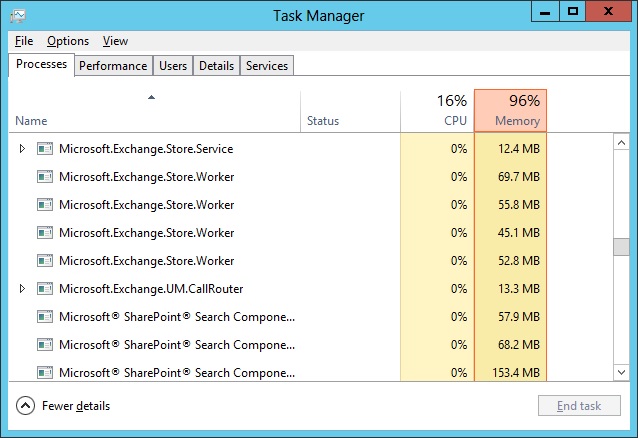Select Store.Worker process using 69.7 MB
This screenshot has height=438, width=638.
pyautogui.click(x=146, y=177)
